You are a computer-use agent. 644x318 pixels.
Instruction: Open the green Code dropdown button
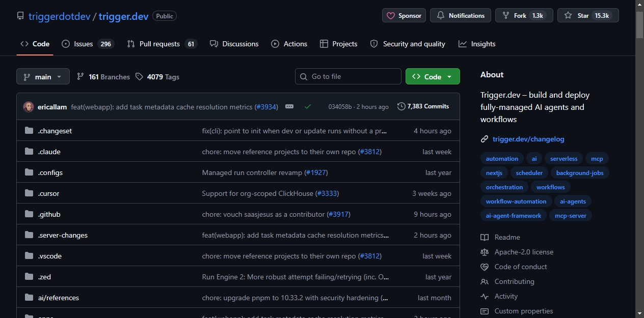point(433,76)
